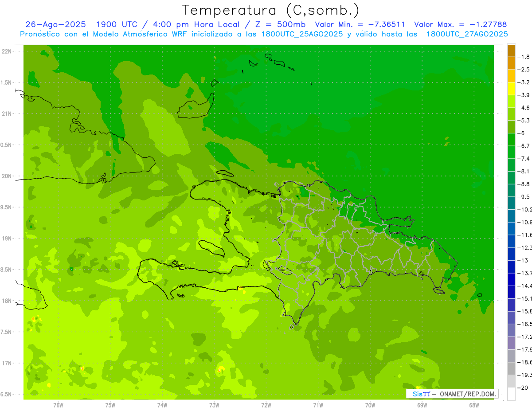532x411 pixels.
Task: Click the date 26-Ago-2025 in header
Action: coord(55,24)
